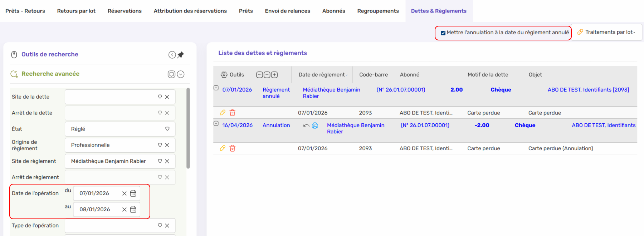Click receipt number on Règlement annulé row

[401, 90]
